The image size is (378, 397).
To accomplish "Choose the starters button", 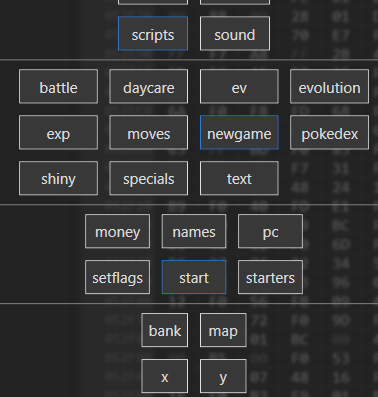I will click(270, 277).
